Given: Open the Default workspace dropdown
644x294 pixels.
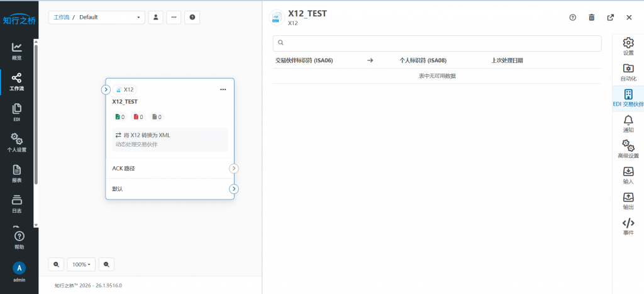Looking at the screenshot, I should [x=96, y=17].
